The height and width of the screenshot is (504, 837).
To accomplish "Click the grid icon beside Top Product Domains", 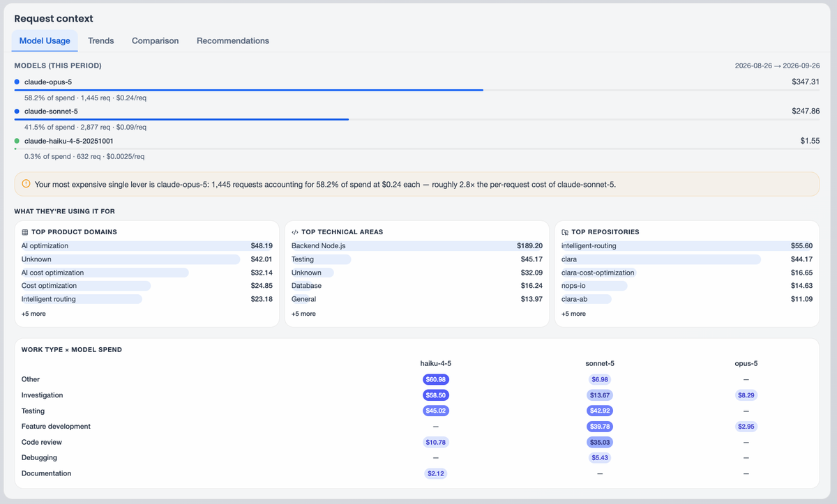I will tap(25, 232).
